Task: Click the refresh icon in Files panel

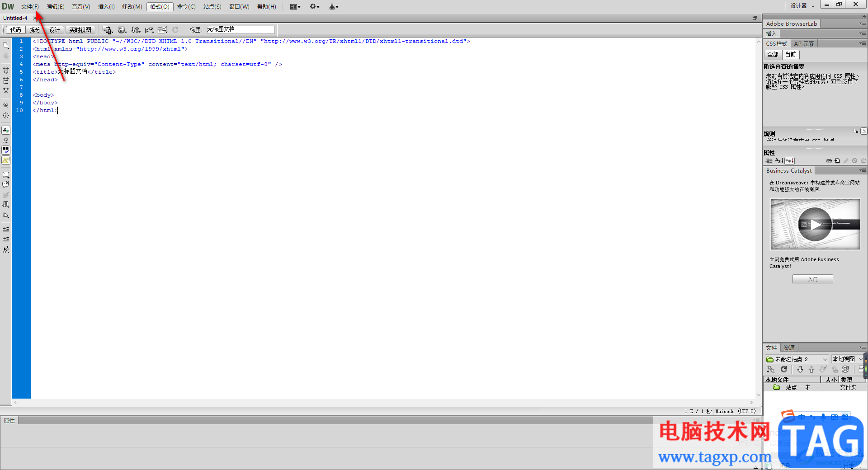Action: [784, 369]
